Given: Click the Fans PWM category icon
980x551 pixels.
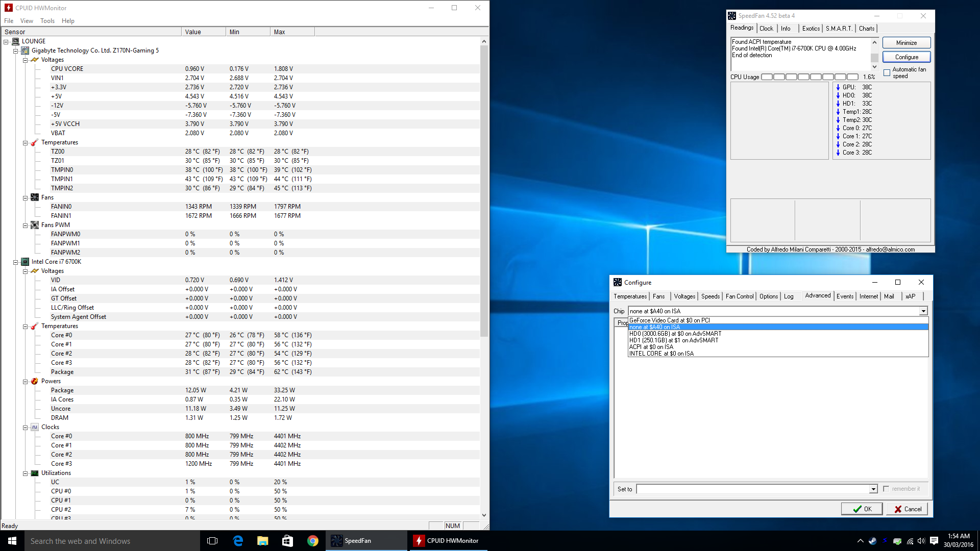Looking at the screenshot, I should (35, 225).
